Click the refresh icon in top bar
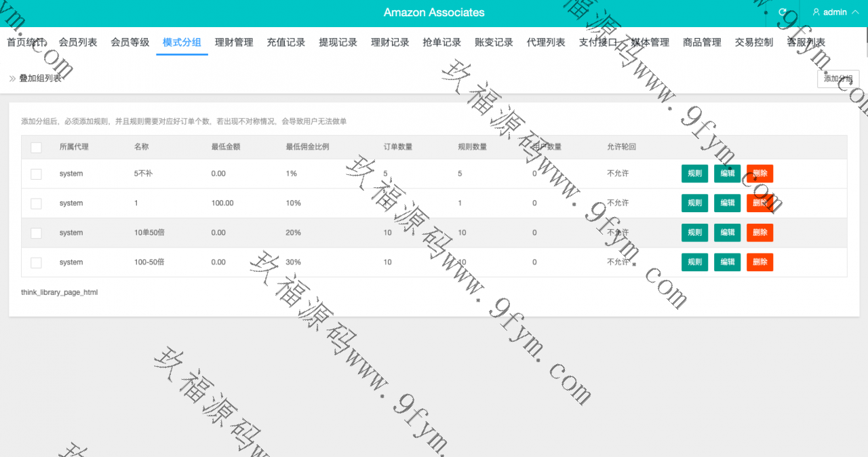868x457 pixels. [783, 12]
